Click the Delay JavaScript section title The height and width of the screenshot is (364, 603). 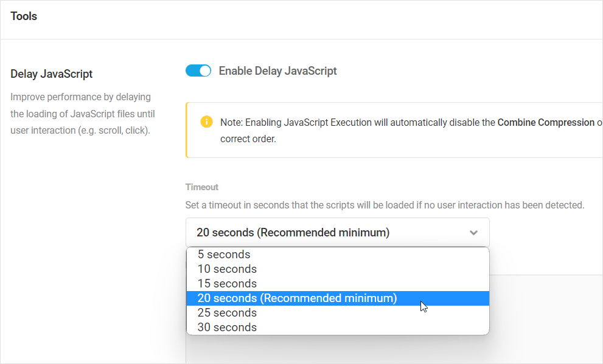pyautogui.click(x=51, y=74)
